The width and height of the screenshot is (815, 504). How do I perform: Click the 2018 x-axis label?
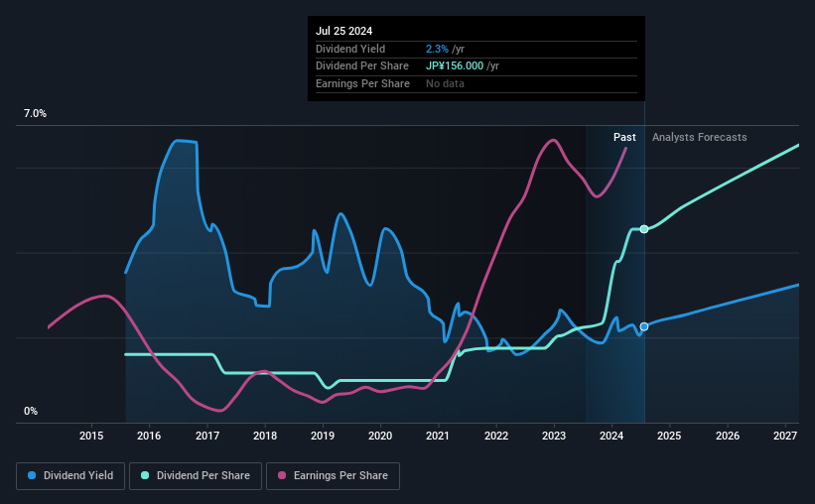[265, 436]
